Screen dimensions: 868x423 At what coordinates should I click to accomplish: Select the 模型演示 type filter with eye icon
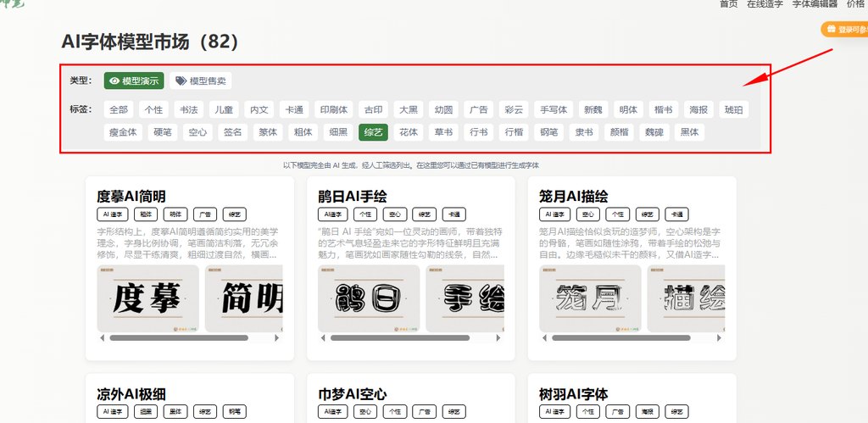click(x=134, y=81)
